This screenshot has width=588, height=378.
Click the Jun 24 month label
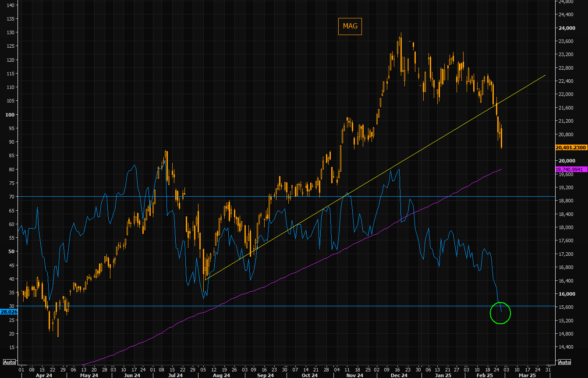point(132,375)
